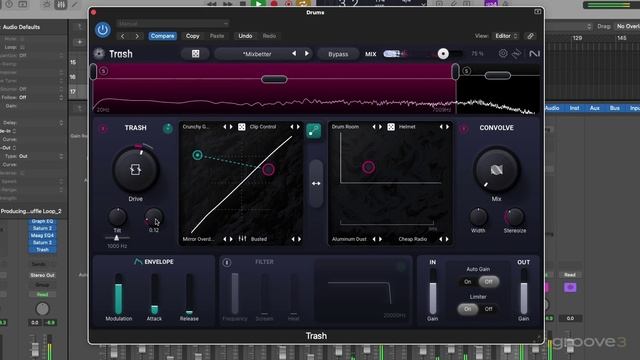Viewport: 640px width, 360px height.
Task: Click the OUT Gain fader
Action: [x=524, y=291]
